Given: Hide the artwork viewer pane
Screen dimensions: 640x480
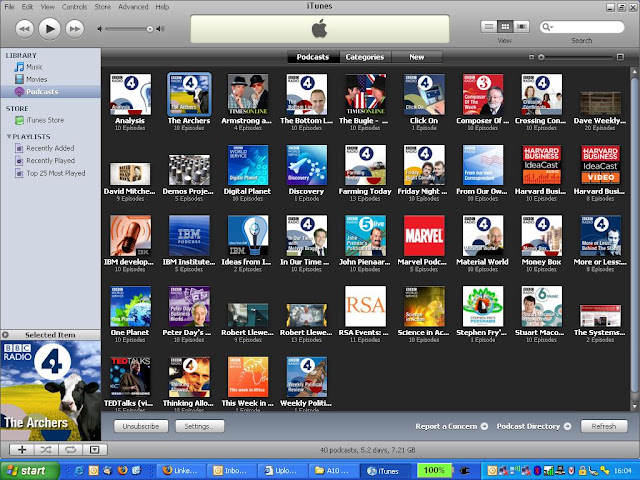Looking at the screenshot, I should coord(95,450).
